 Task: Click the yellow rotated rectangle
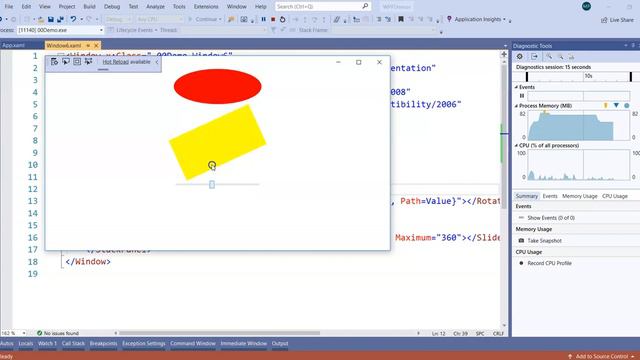(218, 142)
